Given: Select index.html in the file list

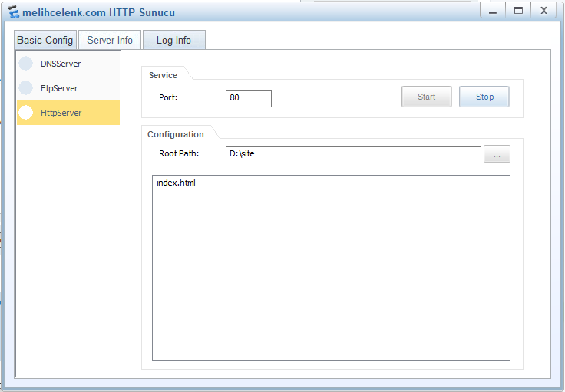Looking at the screenshot, I should 176,183.
